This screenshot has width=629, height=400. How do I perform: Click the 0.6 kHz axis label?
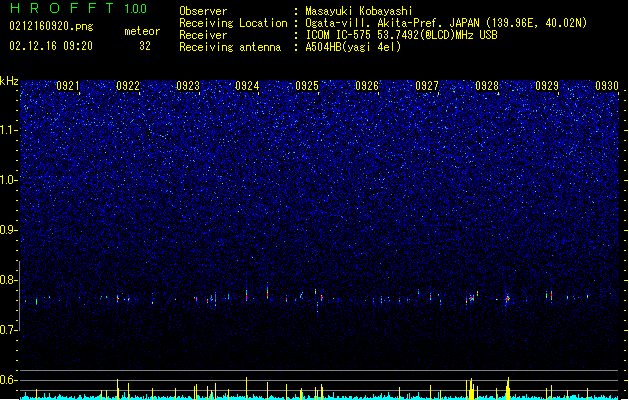point(9,380)
